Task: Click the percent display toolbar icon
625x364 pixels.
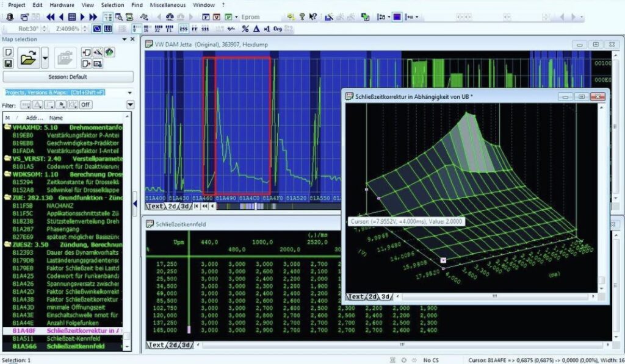Action: pos(246,29)
